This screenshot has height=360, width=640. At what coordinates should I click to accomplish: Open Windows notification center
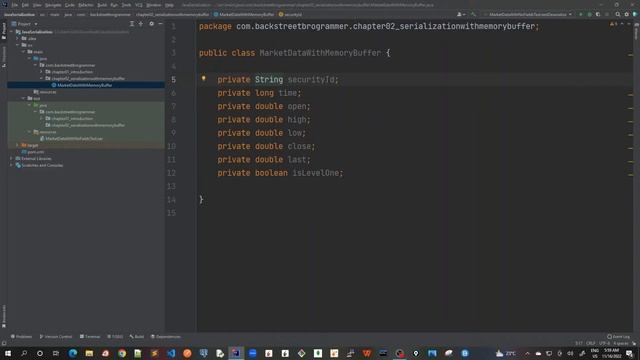coord(629,353)
